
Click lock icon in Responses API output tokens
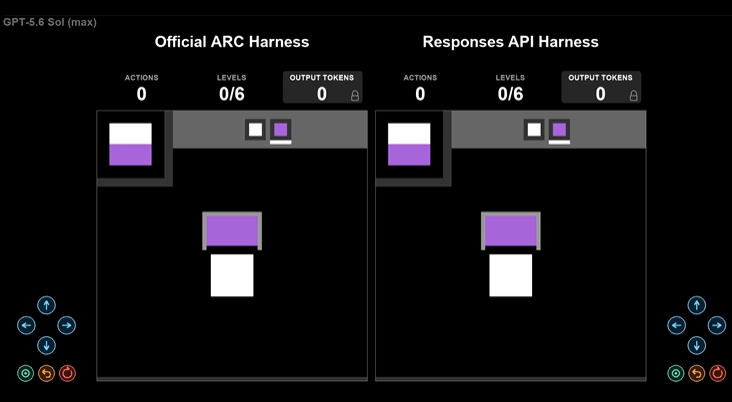pyautogui.click(x=633, y=96)
